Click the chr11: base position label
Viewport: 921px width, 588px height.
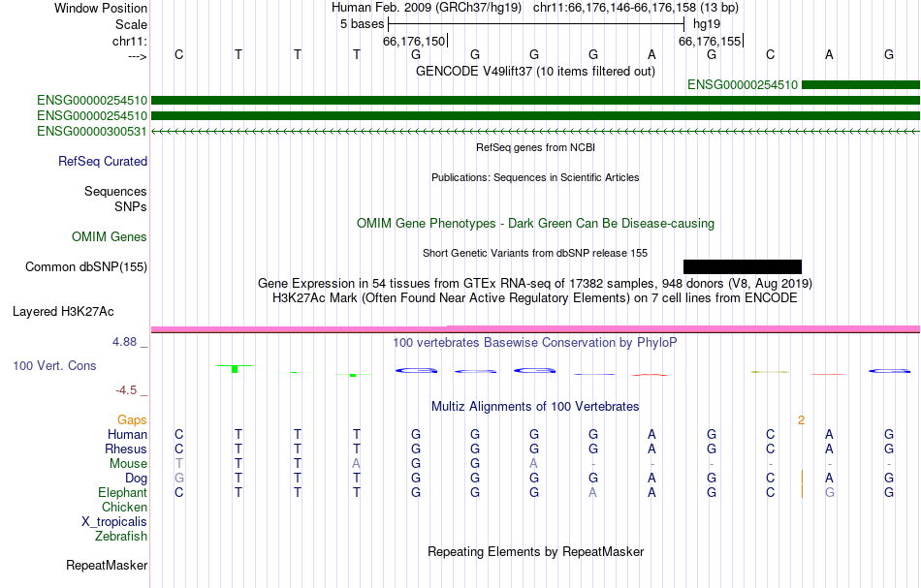pos(129,41)
